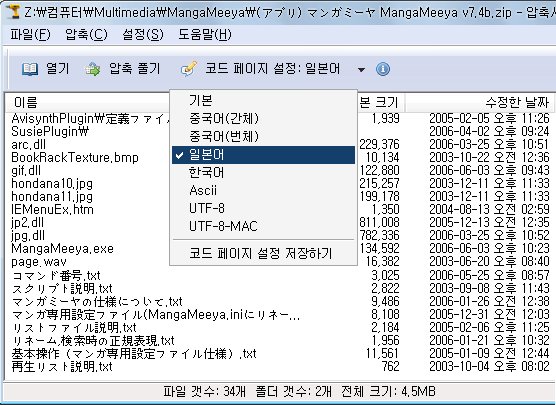The image size is (556, 405).
Task: Select 한국어 code page
Action: coord(263,173)
